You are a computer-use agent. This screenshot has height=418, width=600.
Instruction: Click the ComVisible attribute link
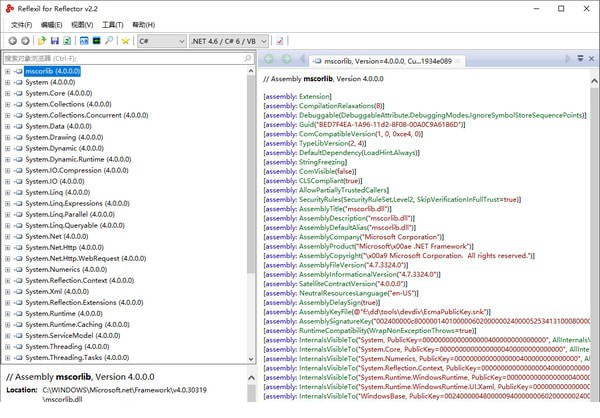tap(317, 171)
